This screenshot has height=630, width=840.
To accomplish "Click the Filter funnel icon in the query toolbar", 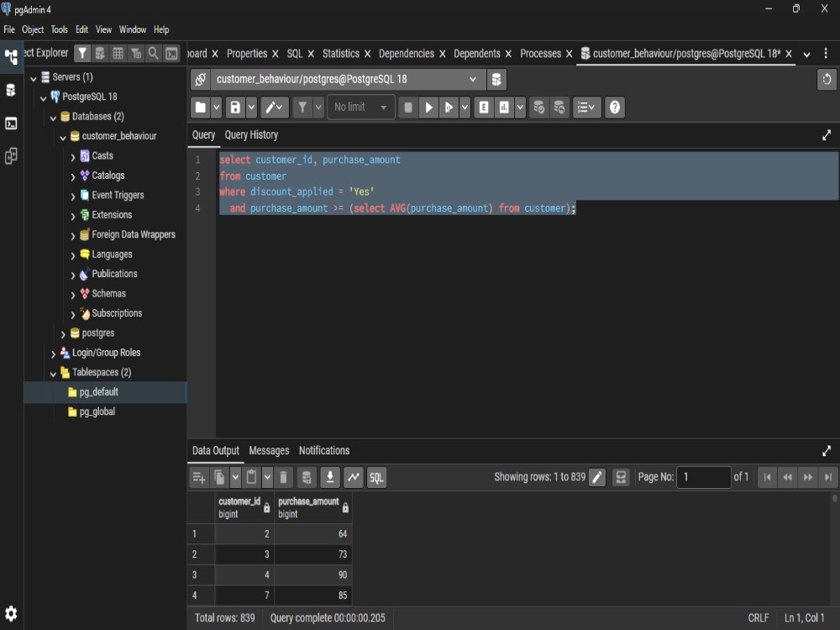I will click(302, 108).
